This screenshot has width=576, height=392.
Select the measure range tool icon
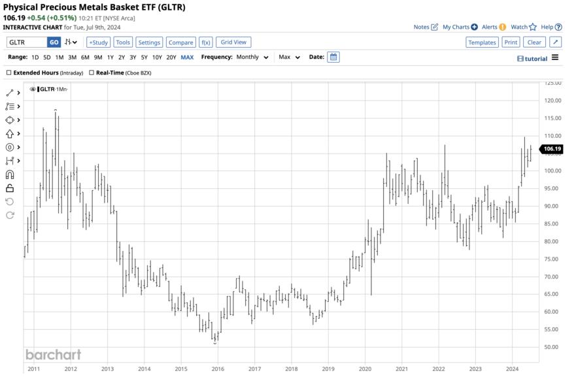point(10,161)
